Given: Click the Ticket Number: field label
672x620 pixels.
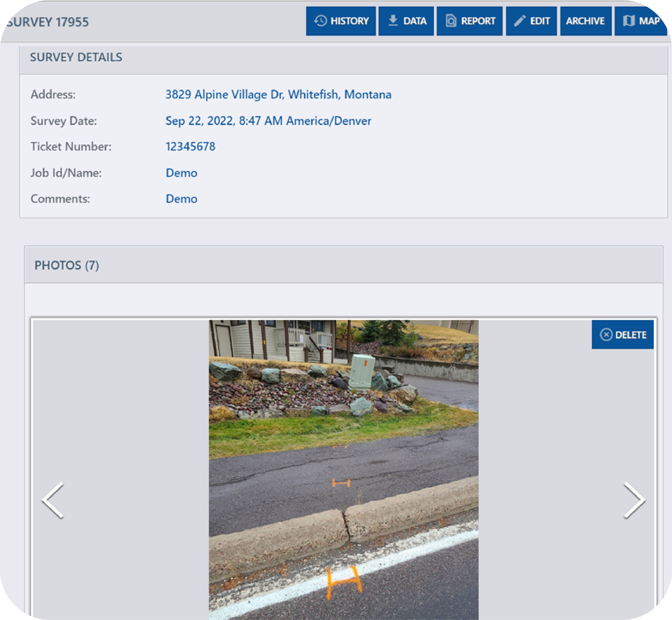Looking at the screenshot, I should [x=71, y=146].
